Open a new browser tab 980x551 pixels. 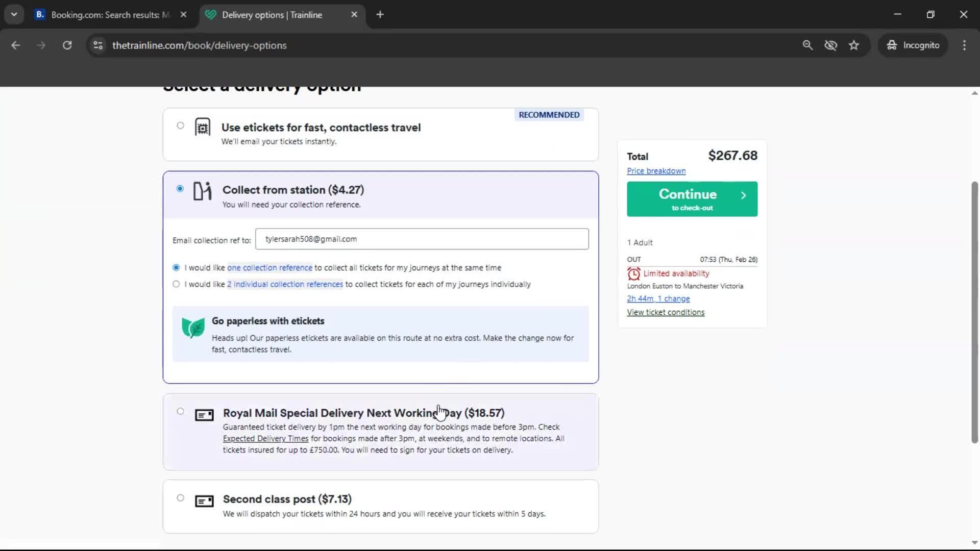click(380, 14)
